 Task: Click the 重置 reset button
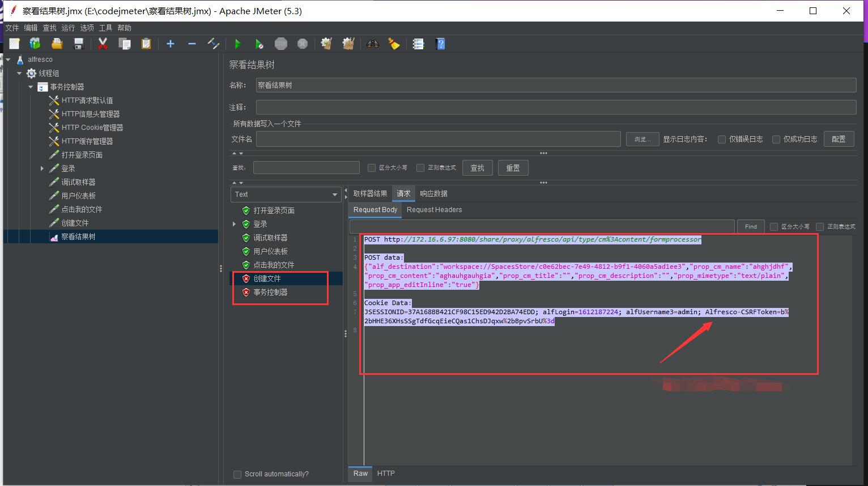[x=513, y=168]
